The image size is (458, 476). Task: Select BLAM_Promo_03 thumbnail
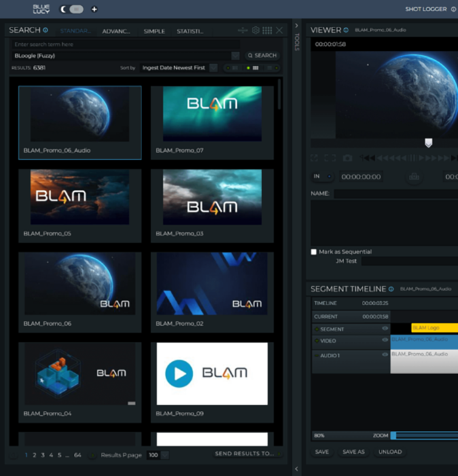(213, 206)
